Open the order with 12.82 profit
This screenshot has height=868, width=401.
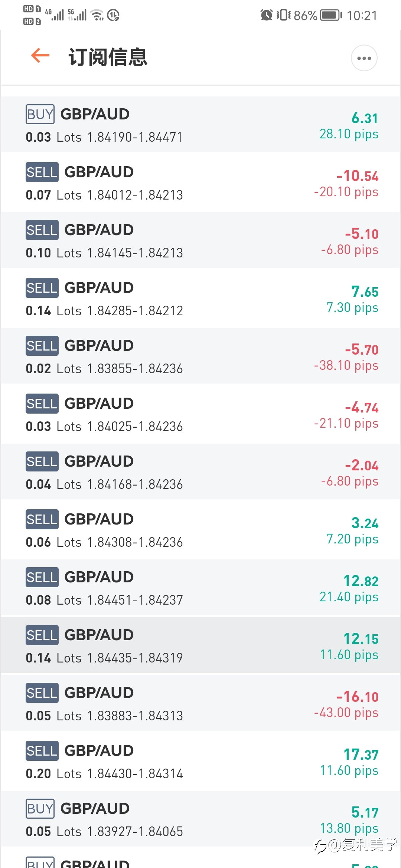(x=200, y=588)
